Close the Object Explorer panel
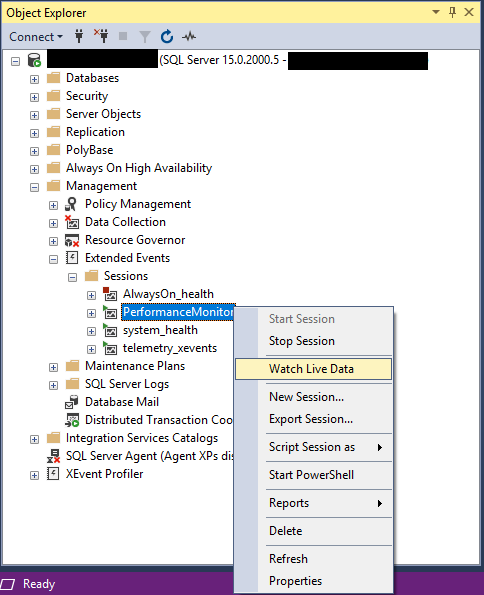Image resolution: width=484 pixels, height=595 pixels. tap(469, 13)
